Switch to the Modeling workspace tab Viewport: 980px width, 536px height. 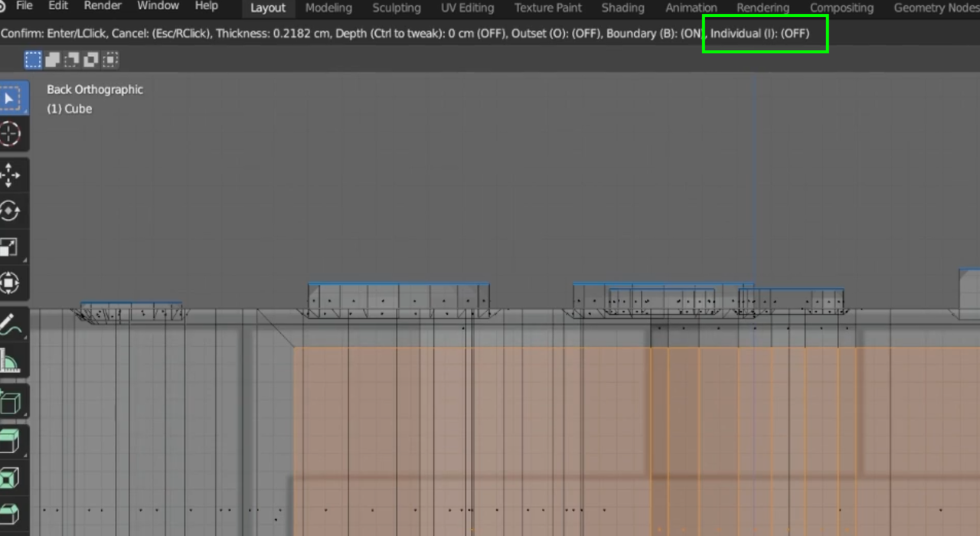(328, 8)
